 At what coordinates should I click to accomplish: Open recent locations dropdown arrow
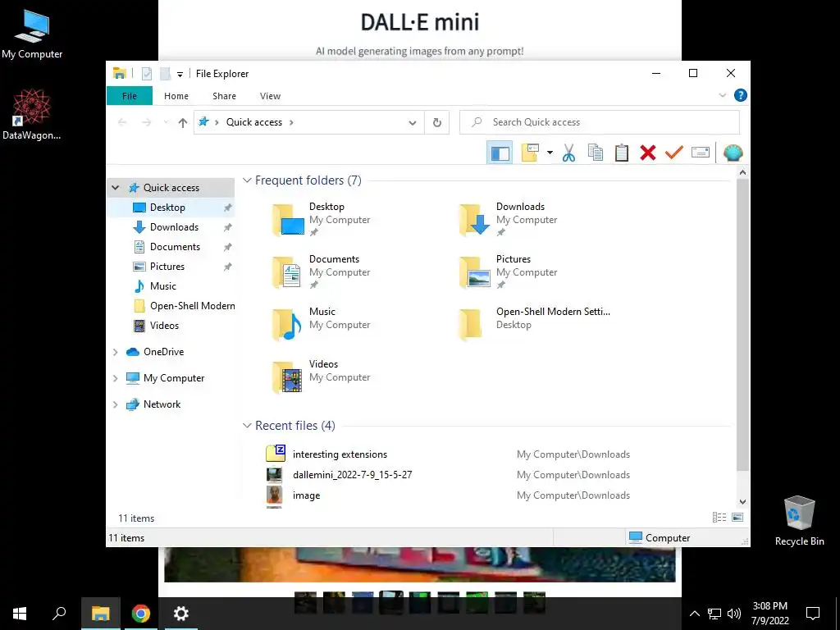coord(166,123)
